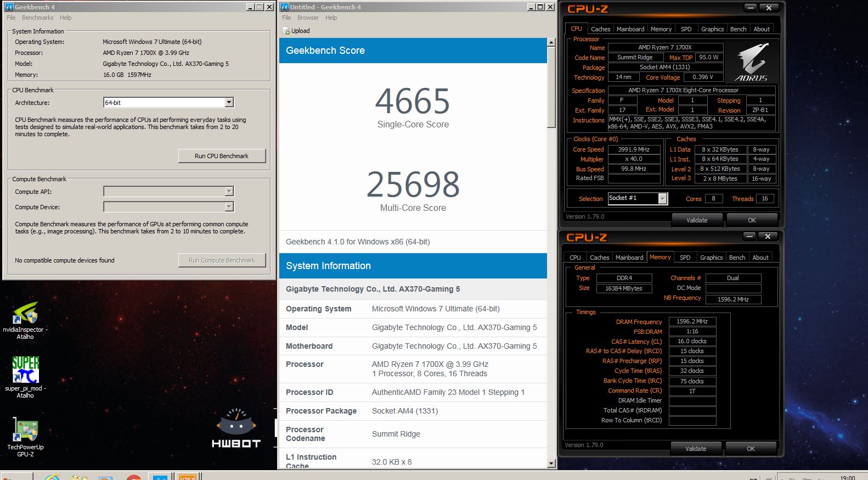Image resolution: width=868 pixels, height=480 pixels.
Task: Click Bus Speed value 99.8 MHz
Action: point(634,169)
